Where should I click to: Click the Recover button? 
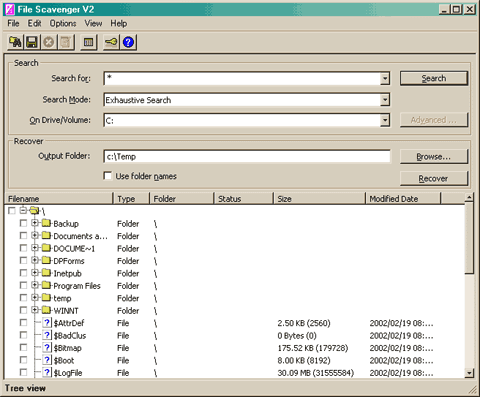[x=434, y=178]
